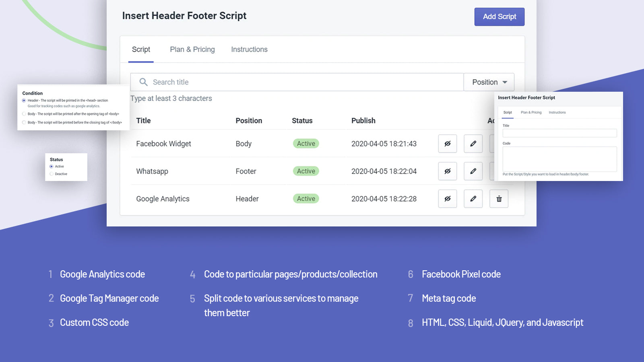The width and height of the screenshot is (644, 362).
Task: Select the Active status radio button
Action: pyautogui.click(x=52, y=167)
